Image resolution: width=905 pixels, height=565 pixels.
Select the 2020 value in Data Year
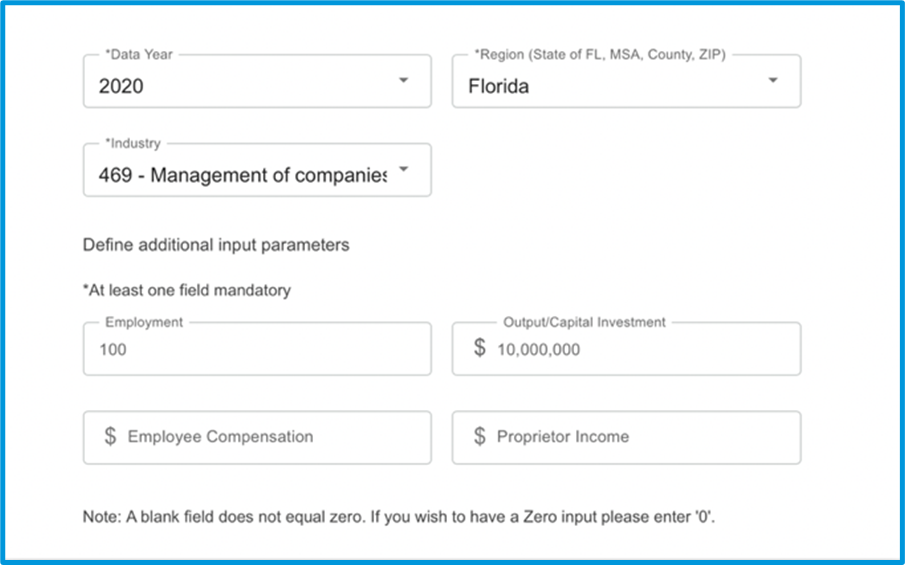121,87
